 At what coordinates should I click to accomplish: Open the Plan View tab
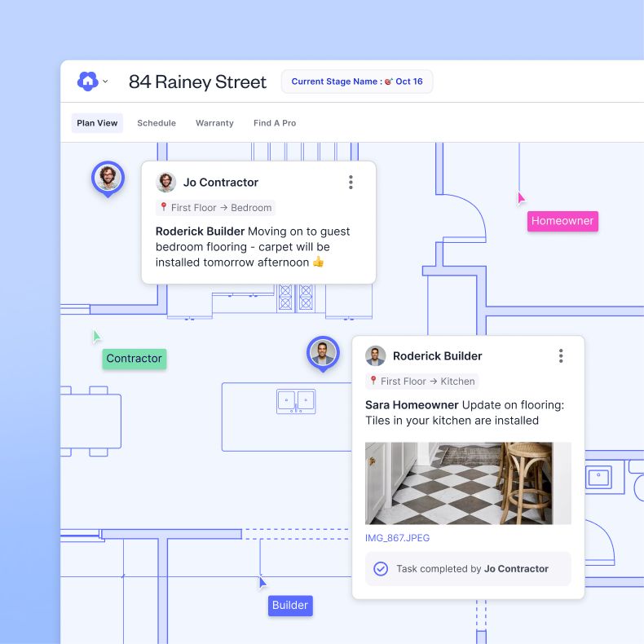coord(97,123)
